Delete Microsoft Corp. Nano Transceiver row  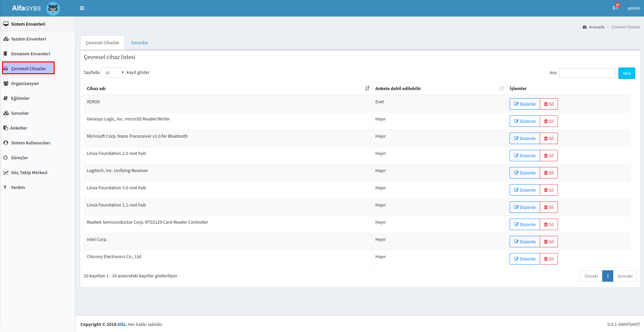pyautogui.click(x=549, y=138)
